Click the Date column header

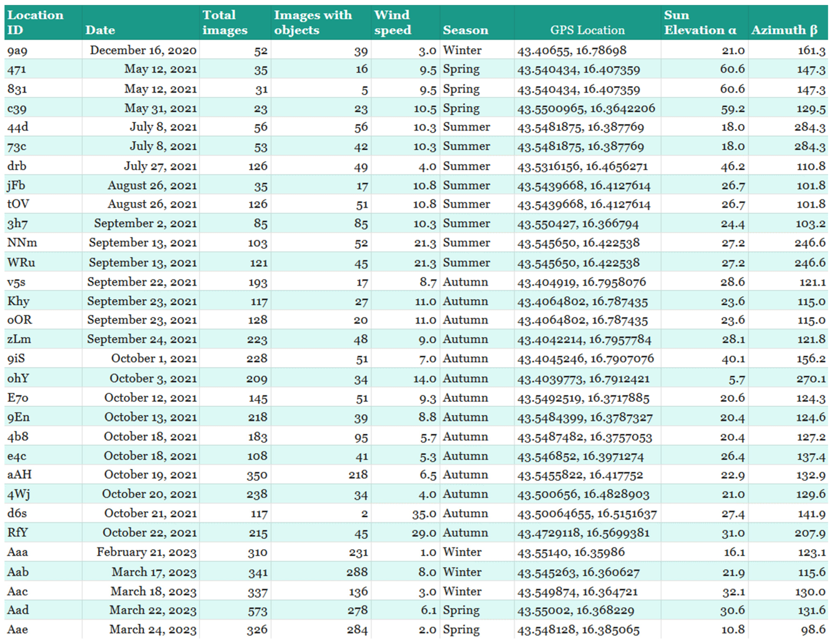(100, 30)
